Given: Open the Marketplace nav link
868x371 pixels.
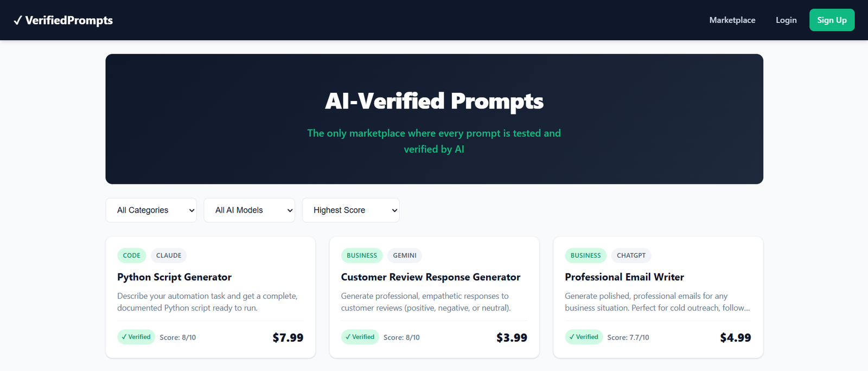Looking at the screenshot, I should tap(732, 20).
